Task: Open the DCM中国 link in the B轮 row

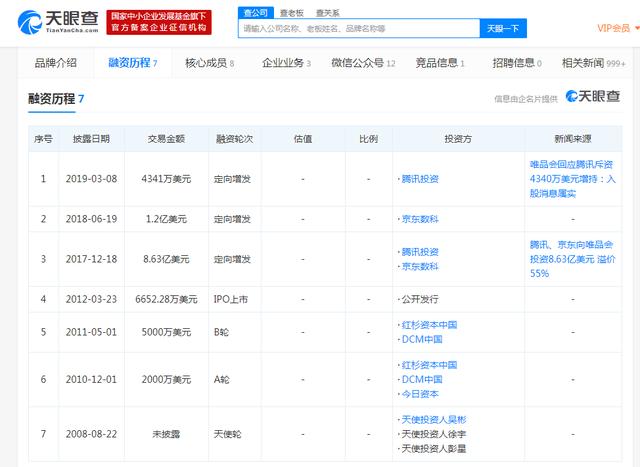Action: tap(422, 339)
